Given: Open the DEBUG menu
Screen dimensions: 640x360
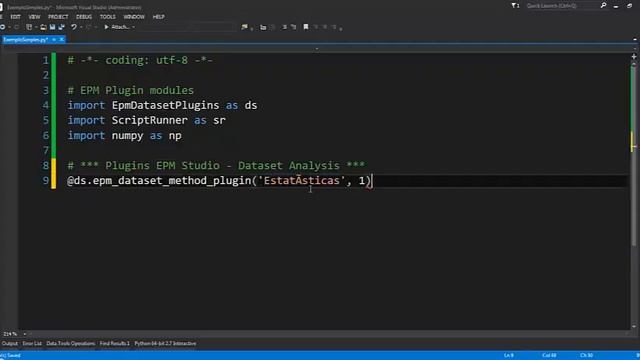Looking at the screenshot, I should [x=84, y=17].
